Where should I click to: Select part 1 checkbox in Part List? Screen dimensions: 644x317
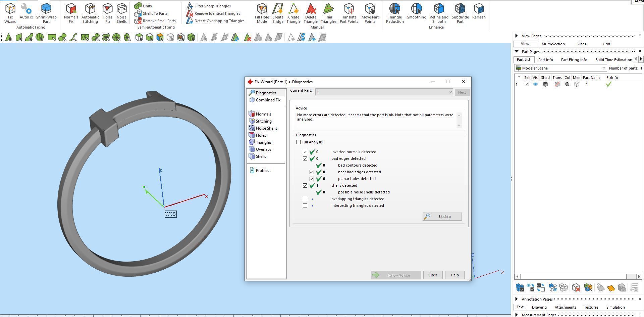click(x=527, y=84)
